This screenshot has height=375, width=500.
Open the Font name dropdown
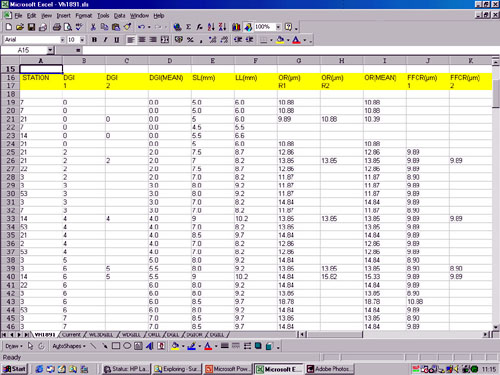coord(62,40)
